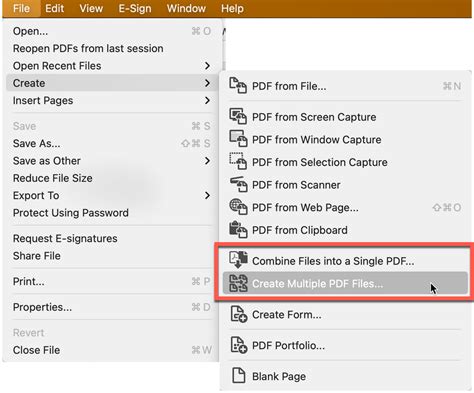Select Reopen PDFs from last session

pyautogui.click(x=112, y=49)
